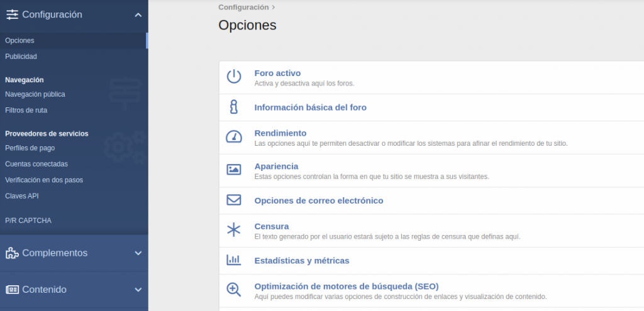
Task: Expand the Contenido sidebar section
Action: click(138, 290)
